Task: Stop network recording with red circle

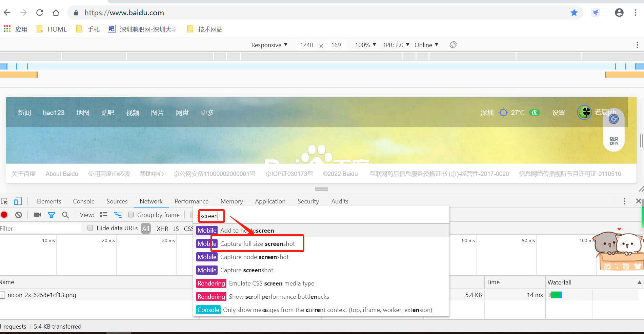Action: point(4,215)
